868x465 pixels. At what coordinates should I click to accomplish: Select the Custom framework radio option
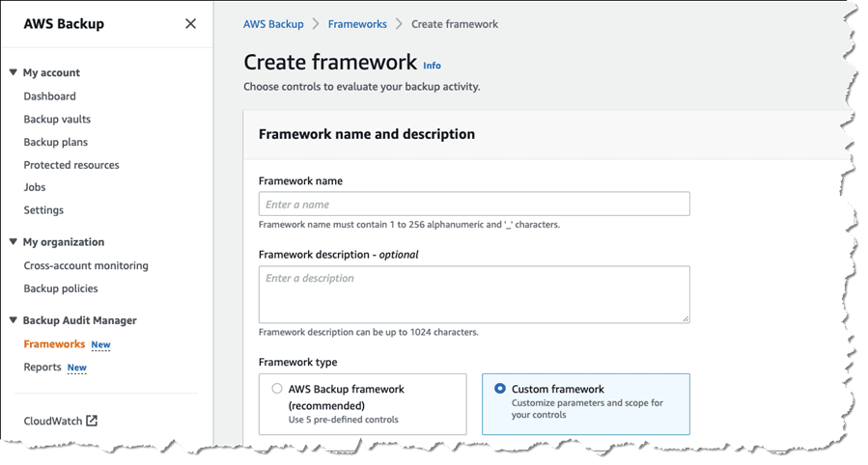tap(500, 388)
